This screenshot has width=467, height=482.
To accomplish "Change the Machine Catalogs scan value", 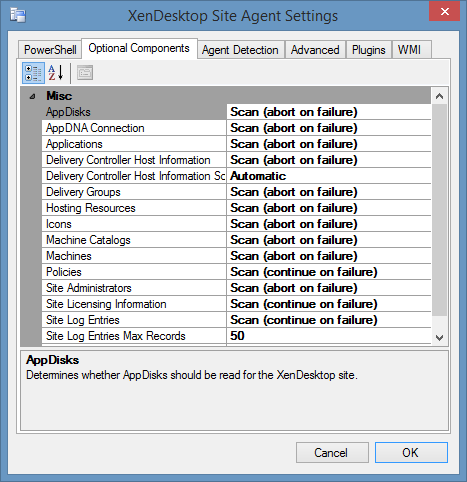I will [329, 240].
